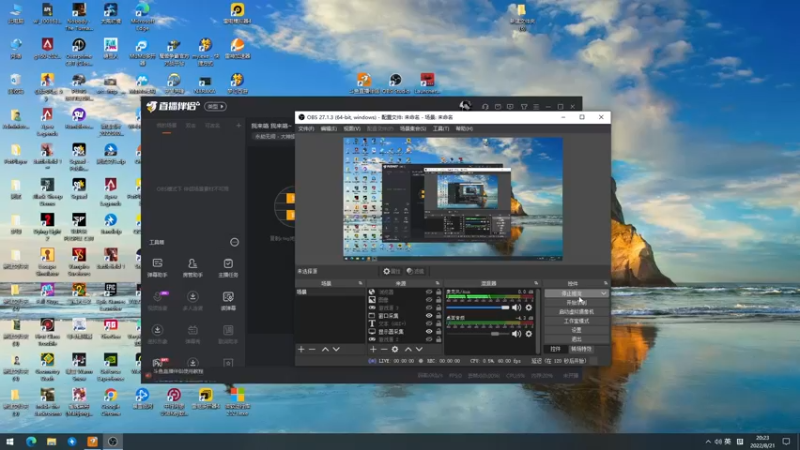Toggle visibility of the image source
Viewport: 800px width, 450px height.
click(429, 300)
